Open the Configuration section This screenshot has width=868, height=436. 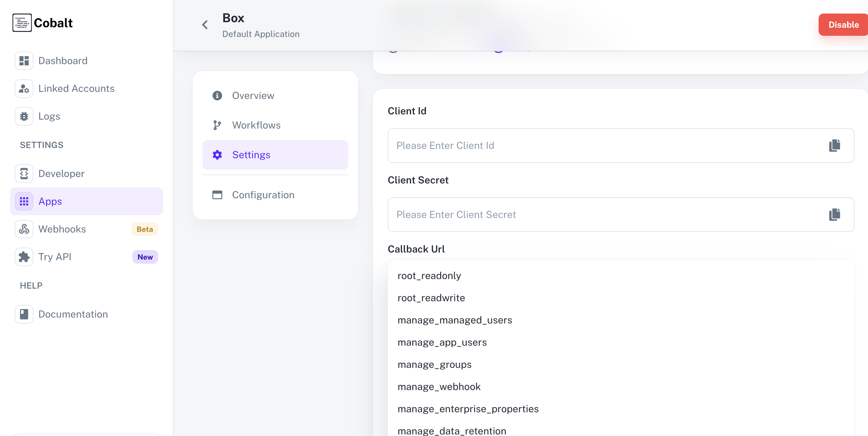tap(263, 195)
